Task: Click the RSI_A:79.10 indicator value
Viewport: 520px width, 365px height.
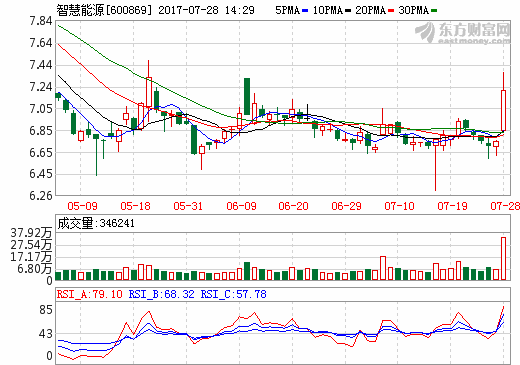Action: point(90,294)
